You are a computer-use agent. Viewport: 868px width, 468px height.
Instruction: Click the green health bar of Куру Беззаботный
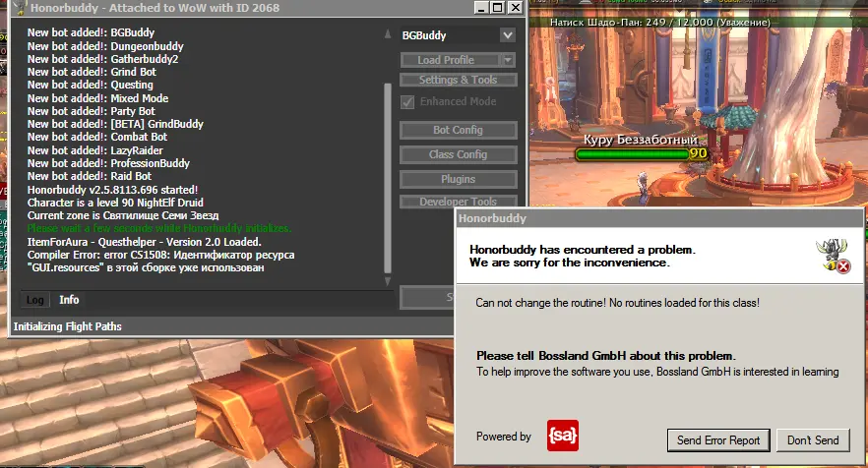630,153
